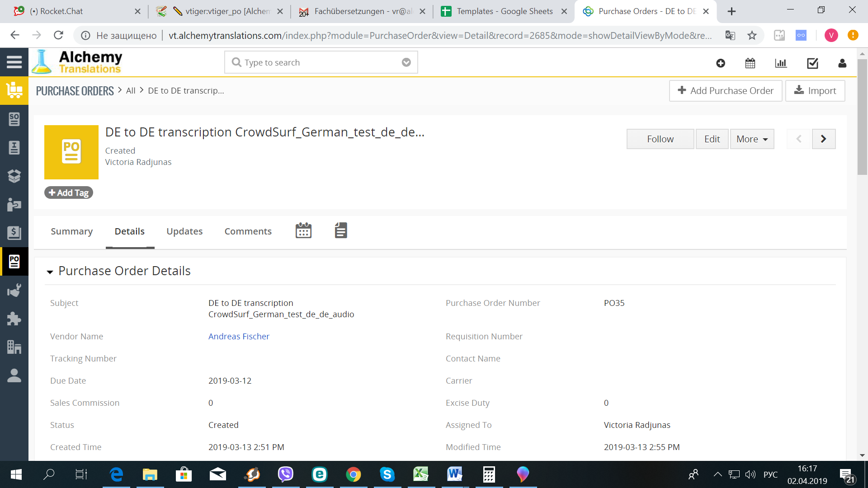Image resolution: width=868 pixels, height=488 pixels.
Task: Open the calendar icon in top bar
Action: 750,63
